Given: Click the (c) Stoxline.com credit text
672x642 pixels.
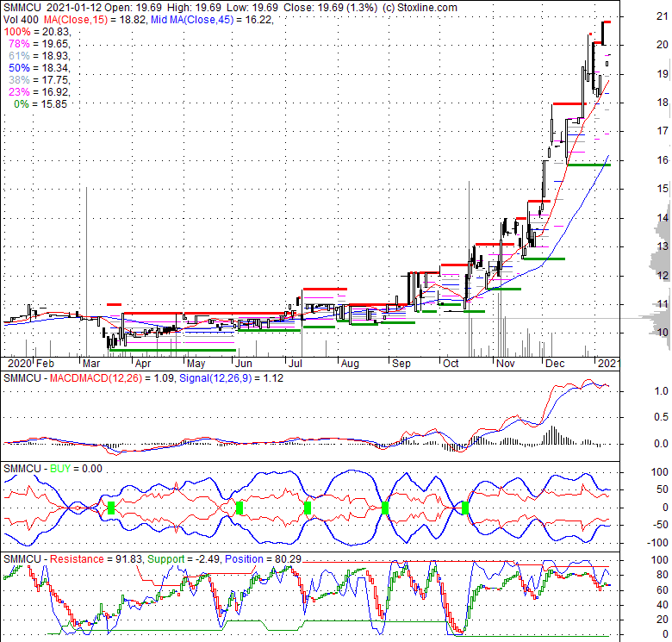Looking at the screenshot, I should coord(420,8).
